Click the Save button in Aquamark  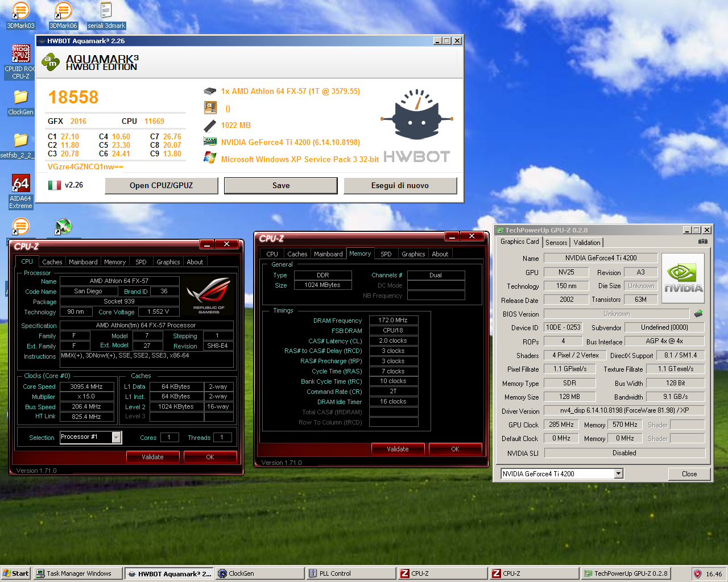281,185
